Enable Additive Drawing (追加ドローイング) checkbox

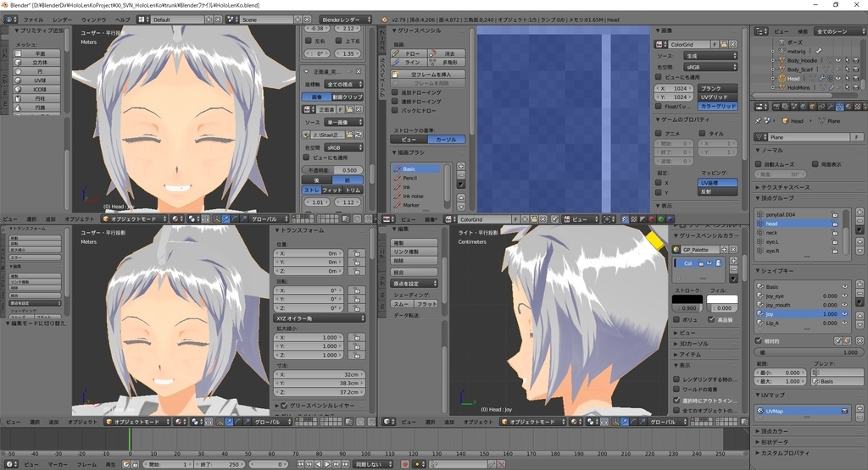pyautogui.click(x=395, y=92)
